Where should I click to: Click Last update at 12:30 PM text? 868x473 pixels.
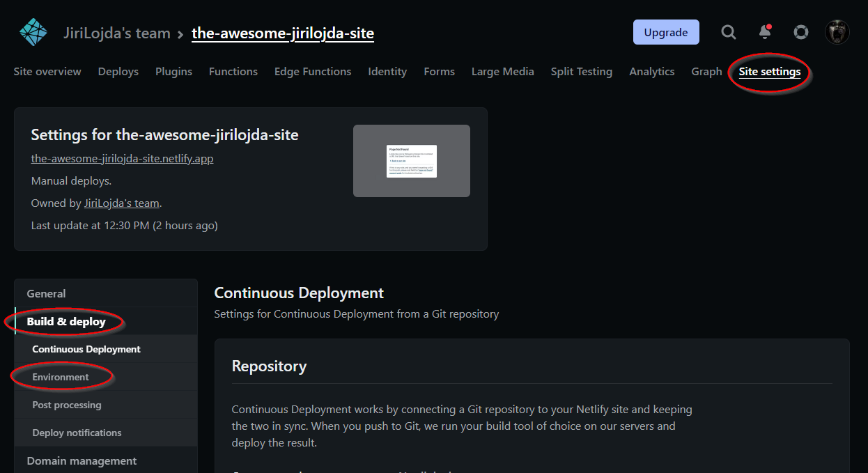125,225
